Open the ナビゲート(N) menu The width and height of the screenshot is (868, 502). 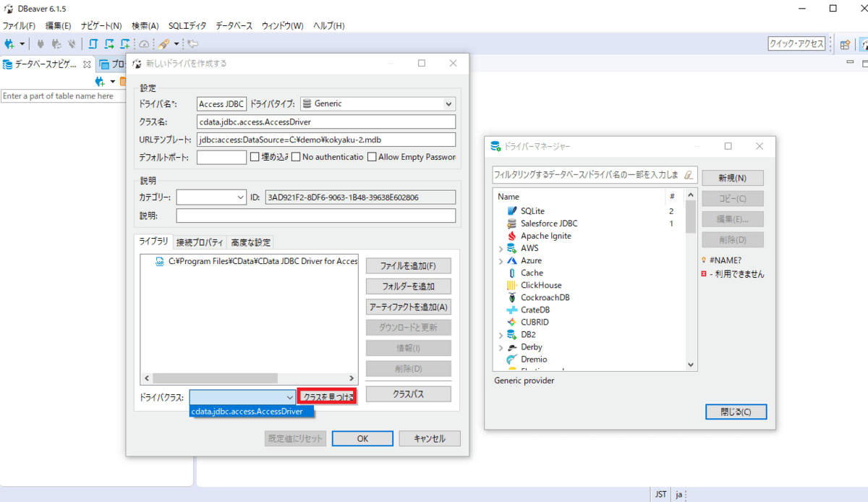(101, 25)
